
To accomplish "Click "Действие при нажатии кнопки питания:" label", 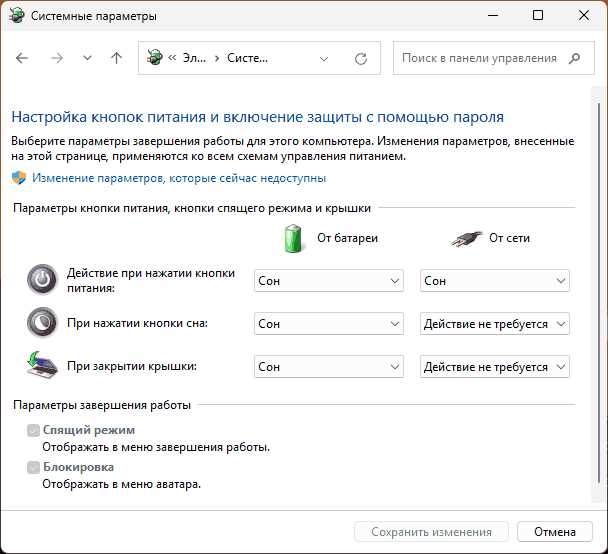I will (x=151, y=280).
